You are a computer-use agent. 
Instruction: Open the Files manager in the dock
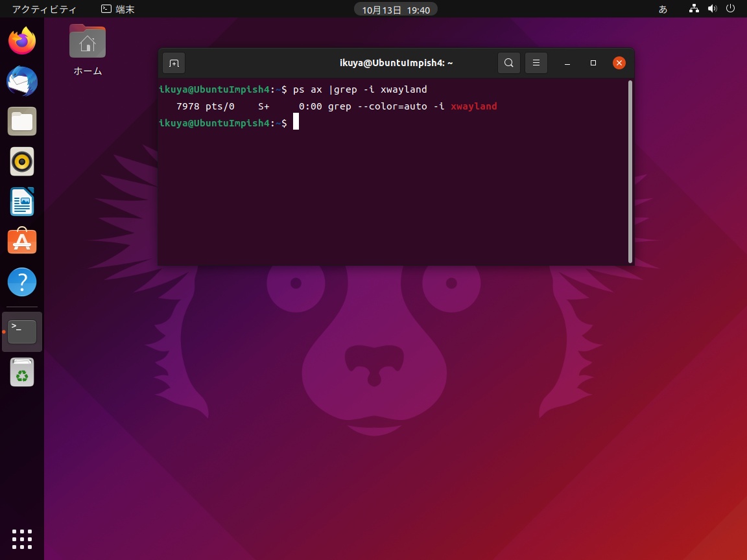pyautogui.click(x=22, y=121)
